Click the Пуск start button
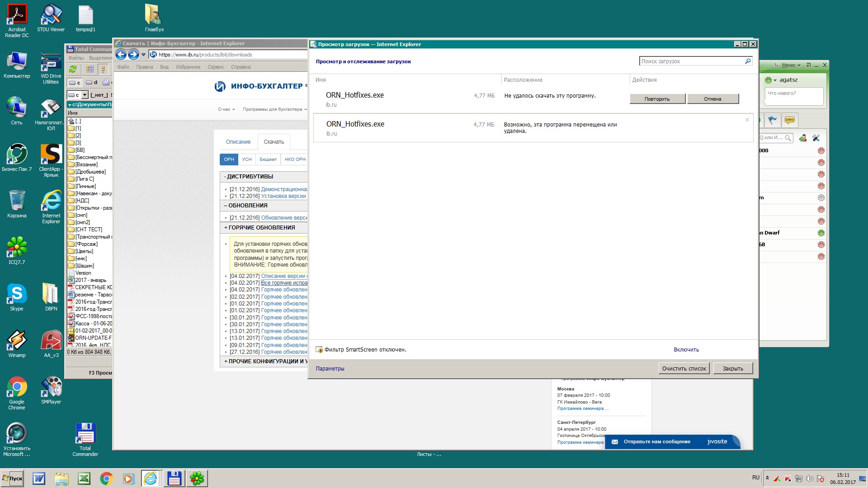The height and width of the screenshot is (488, 868). point(12,479)
